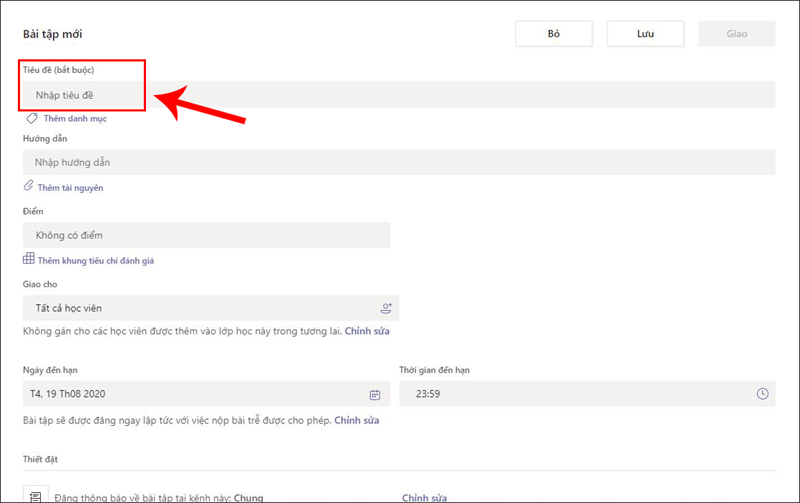The image size is (800, 503).
Task: Click Thêm danh mục link
Action: coord(75,118)
